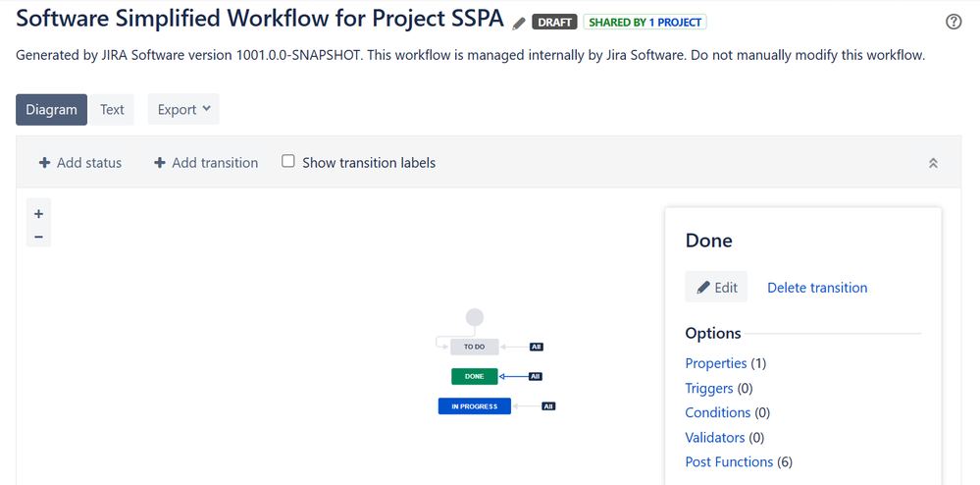Zoom out the diagram with minus
The image size is (980, 485).
point(39,237)
